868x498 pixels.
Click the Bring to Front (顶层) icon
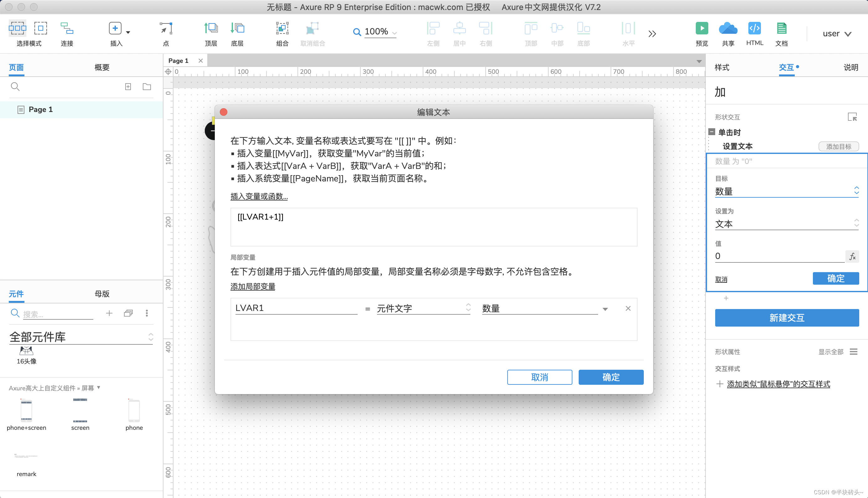click(211, 28)
